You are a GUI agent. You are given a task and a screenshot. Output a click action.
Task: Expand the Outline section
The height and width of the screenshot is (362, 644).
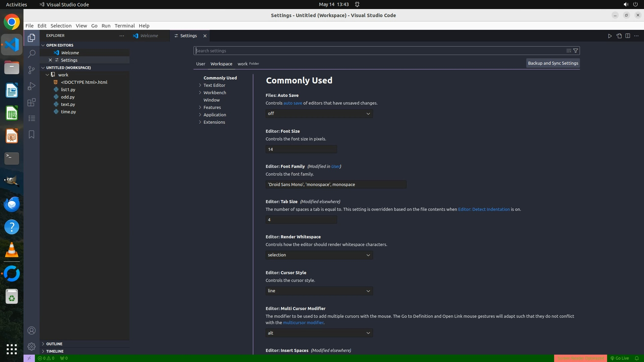click(x=54, y=344)
